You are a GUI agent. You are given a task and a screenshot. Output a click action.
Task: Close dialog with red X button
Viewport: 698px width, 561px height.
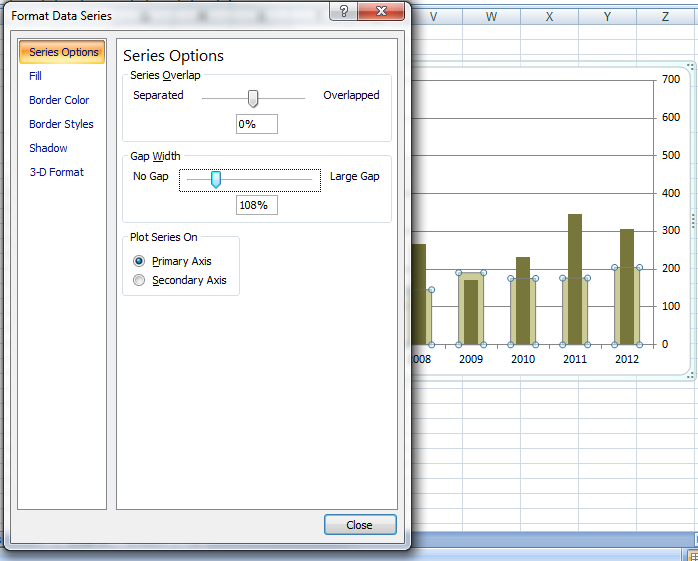coord(382,12)
